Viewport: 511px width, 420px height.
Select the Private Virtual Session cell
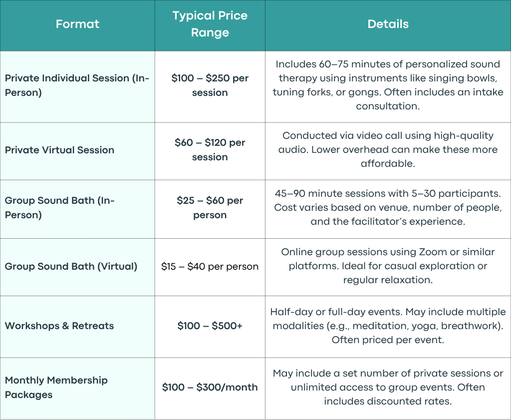(x=77, y=150)
